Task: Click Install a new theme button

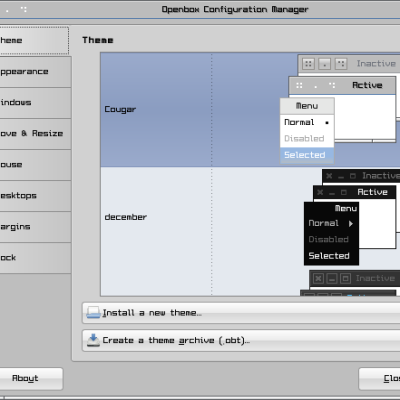Action: 241,313
